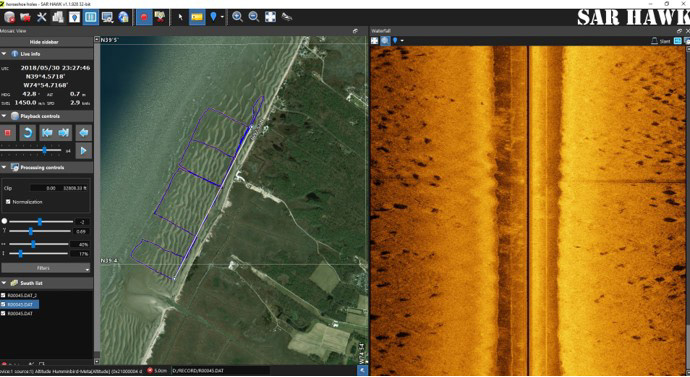The image size is (690, 377).
Task: Undock the Waterfall panel
Action: click(x=679, y=31)
